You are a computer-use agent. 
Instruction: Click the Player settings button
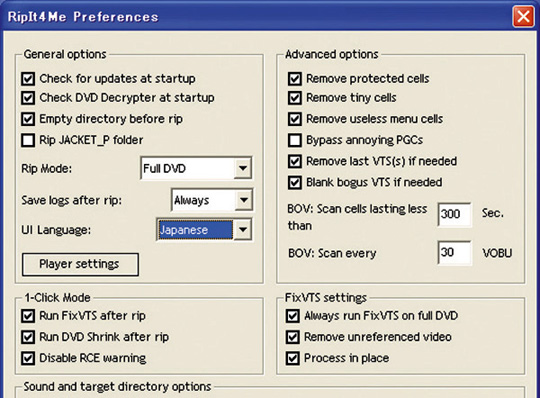(x=80, y=264)
